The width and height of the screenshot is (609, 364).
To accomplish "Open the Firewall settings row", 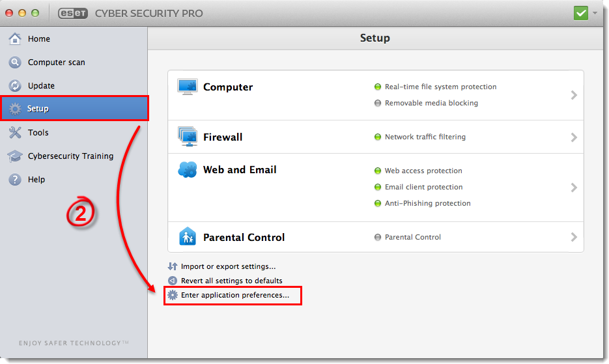I will pos(376,137).
